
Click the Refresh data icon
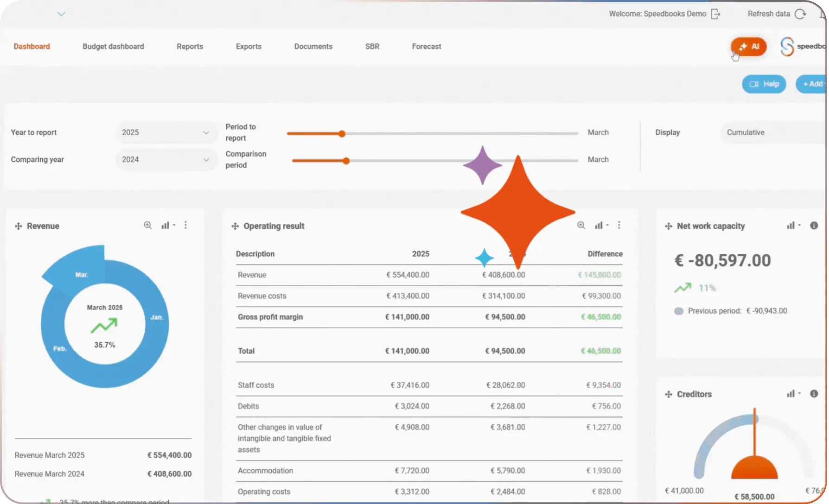[x=800, y=14]
